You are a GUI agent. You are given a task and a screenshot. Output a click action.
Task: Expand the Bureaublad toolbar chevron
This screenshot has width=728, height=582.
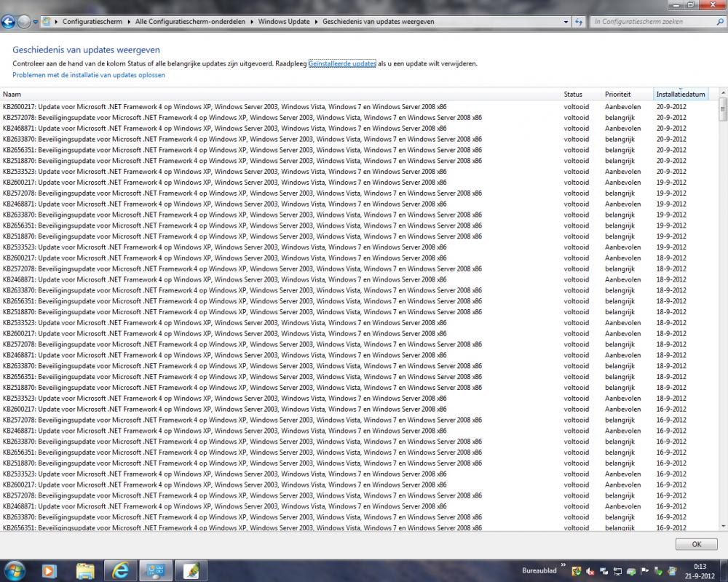(563, 565)
